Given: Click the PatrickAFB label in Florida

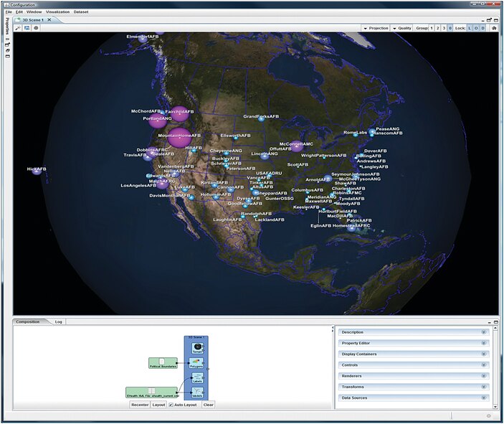Looking at the screenshot, I should [x=359, y=220].
